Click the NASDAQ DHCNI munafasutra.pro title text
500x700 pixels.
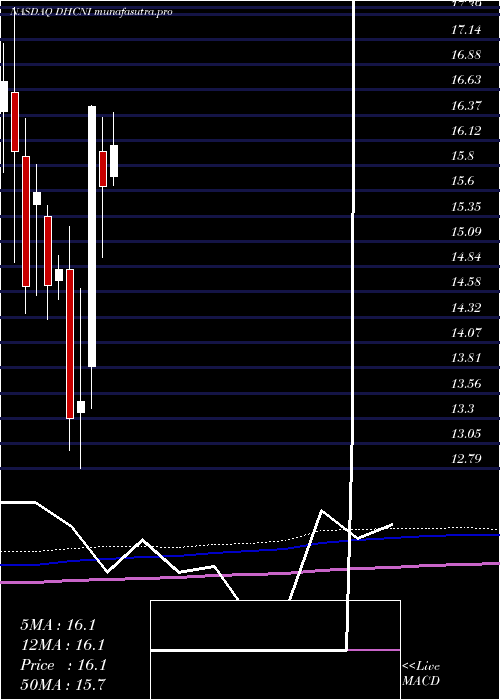(92, 12)
